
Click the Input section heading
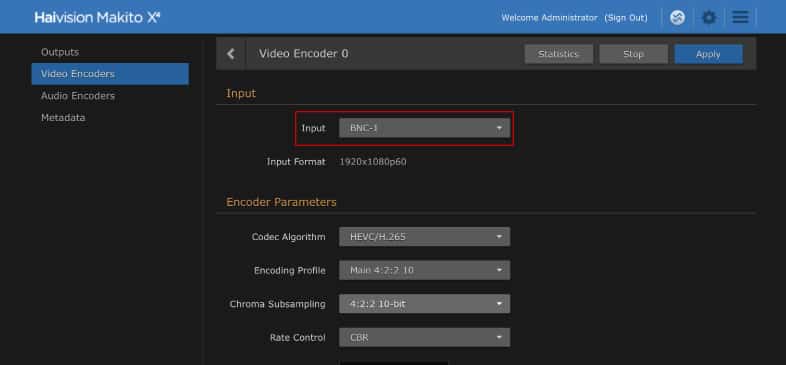pos(241,93)
